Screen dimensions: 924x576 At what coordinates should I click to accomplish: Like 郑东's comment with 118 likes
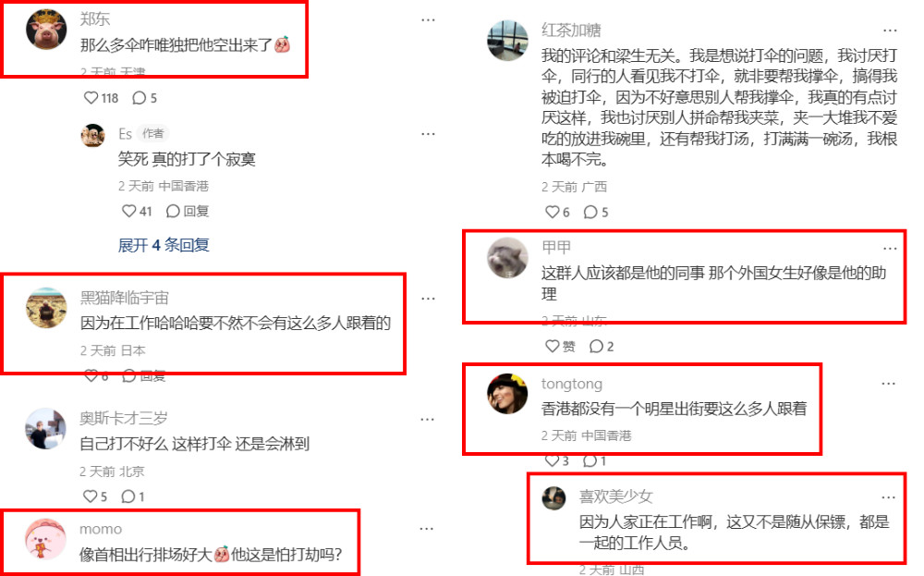(x=101, y=98)
